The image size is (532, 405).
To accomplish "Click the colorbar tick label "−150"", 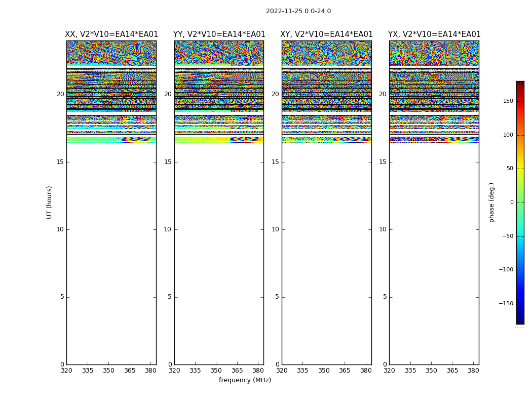I will (506, 303).
